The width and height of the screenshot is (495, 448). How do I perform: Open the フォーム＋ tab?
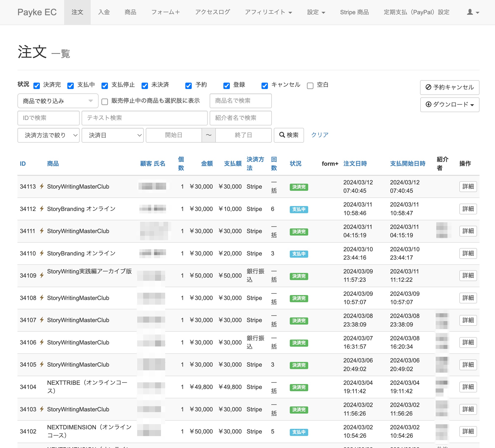166,12
